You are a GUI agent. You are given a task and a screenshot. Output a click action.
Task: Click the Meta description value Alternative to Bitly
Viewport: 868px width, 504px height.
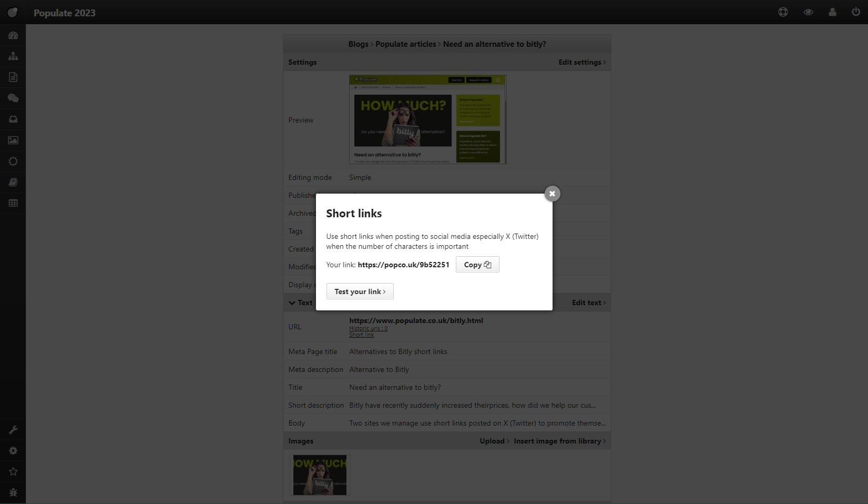pos(379,369)
